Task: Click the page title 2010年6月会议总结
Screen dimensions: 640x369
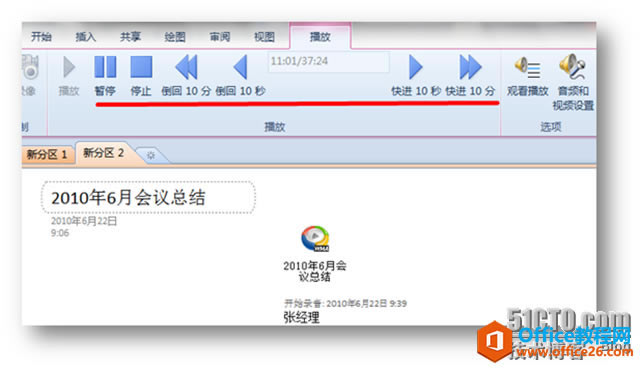Action: click(128, 198)
